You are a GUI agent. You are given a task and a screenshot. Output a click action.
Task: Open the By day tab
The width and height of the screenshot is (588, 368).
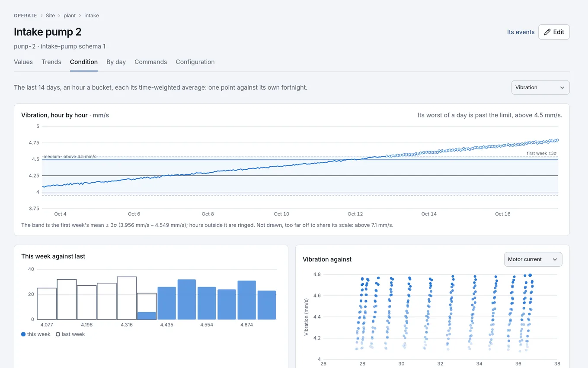tap(116, 62)
